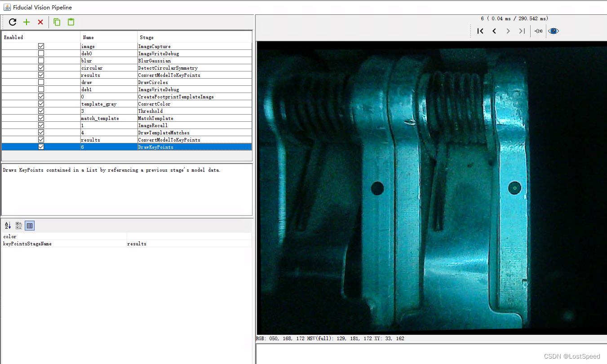Remove stage using the red X icon
The width and height of the screenshot is (607, 364).
pyautogui.click(x=40, y=22)
